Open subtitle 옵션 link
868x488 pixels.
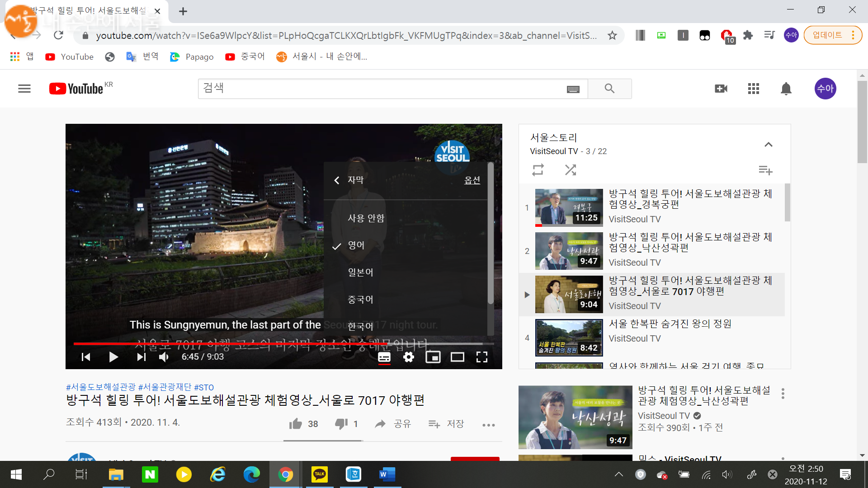point(472,180)
